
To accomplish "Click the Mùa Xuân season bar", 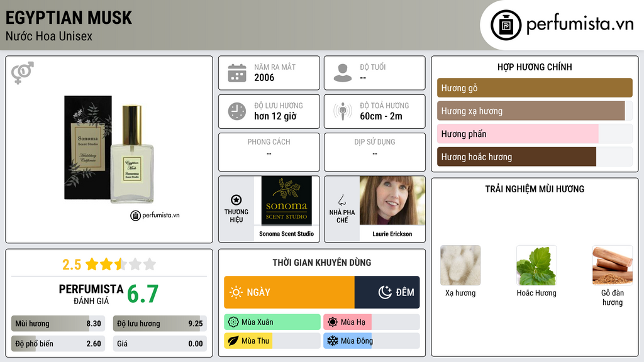I will 272,322.
